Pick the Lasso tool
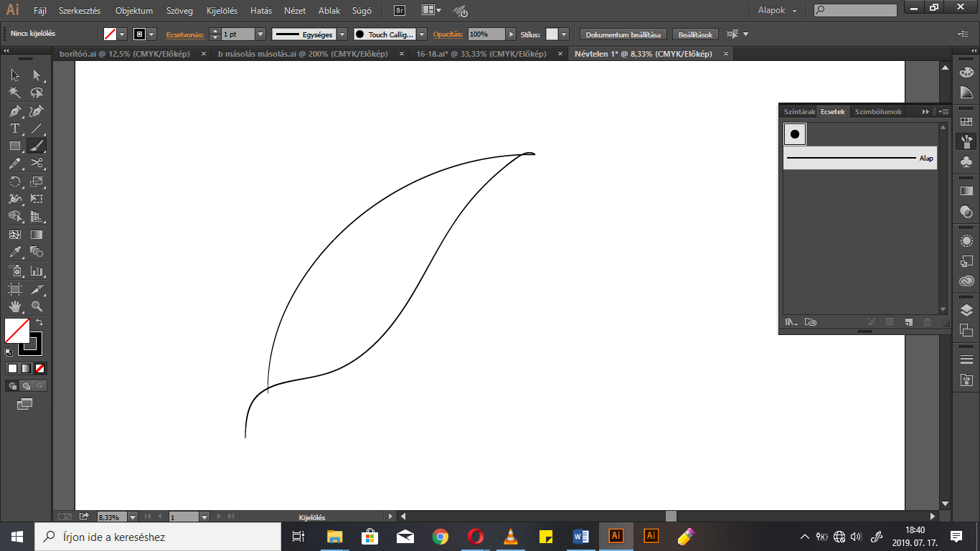 (37, 93)
